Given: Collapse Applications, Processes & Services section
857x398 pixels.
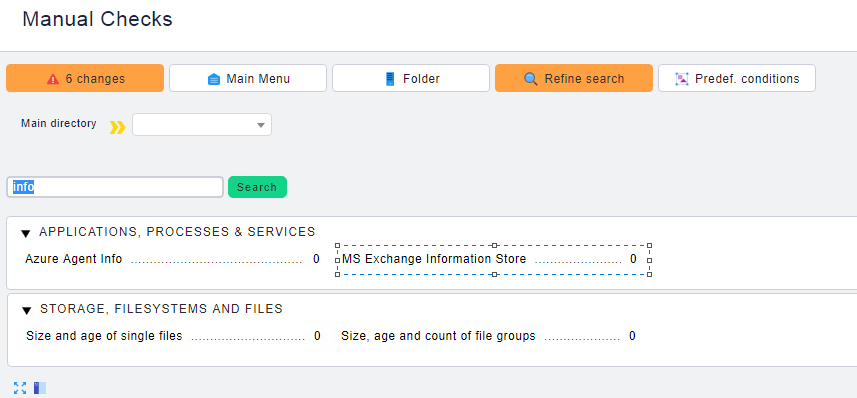Looking at the screenshot, I should point(26,233).
